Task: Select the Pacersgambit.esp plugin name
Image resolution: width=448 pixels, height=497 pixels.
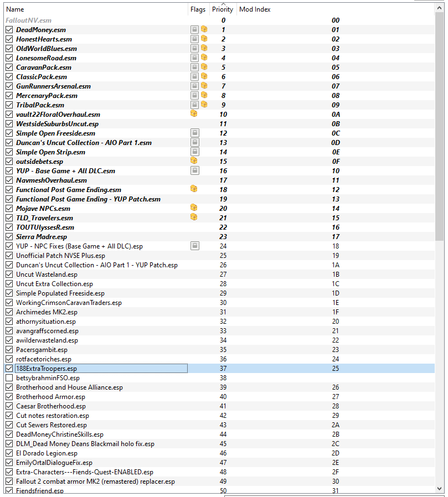Action: (x=42, y=350)
